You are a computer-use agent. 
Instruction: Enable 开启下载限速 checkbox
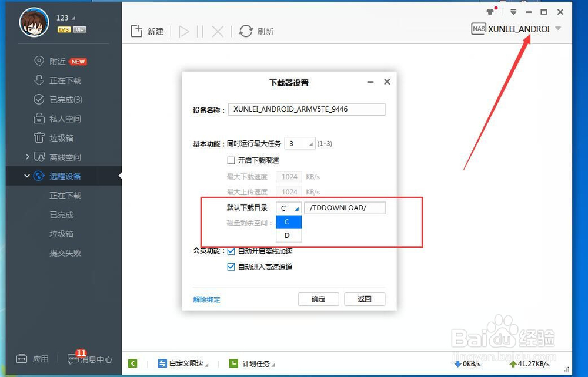point(231,160)
